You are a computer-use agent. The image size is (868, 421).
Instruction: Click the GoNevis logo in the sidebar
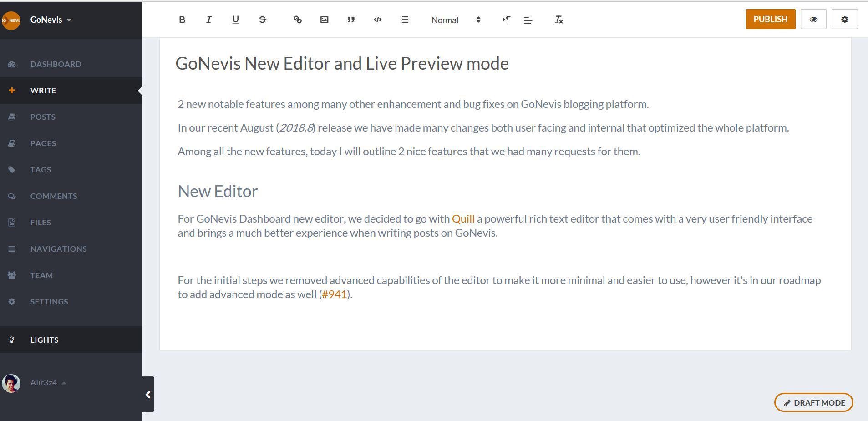coord(11,20)
